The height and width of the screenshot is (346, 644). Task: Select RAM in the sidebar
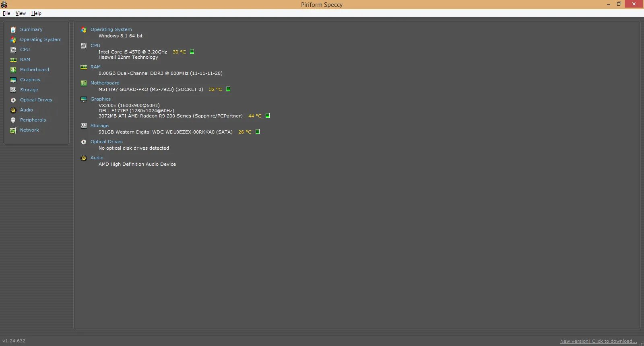tap(25, 60)
